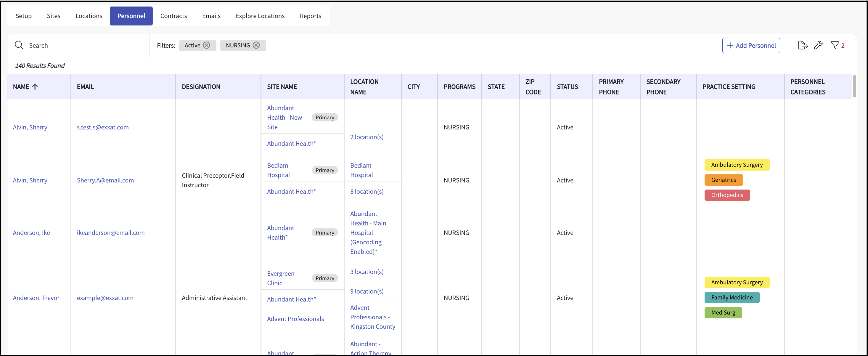Switch to the Contracts tab
Image resolution: width=868 pixels, height=356 pixels.
coord(173,16)
